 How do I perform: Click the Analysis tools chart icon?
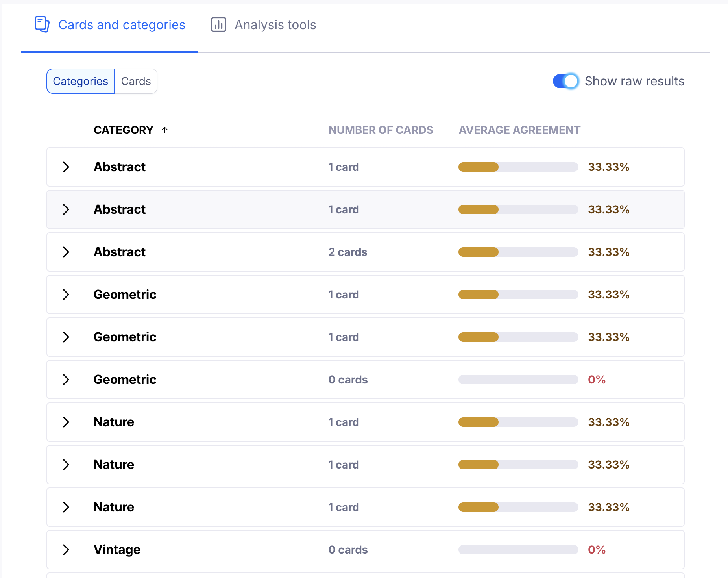pos(218,24)
